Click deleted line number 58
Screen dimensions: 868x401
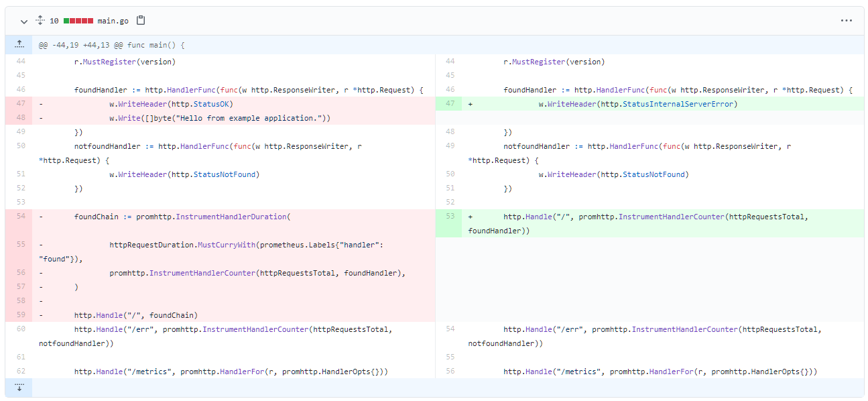point(19,301)
